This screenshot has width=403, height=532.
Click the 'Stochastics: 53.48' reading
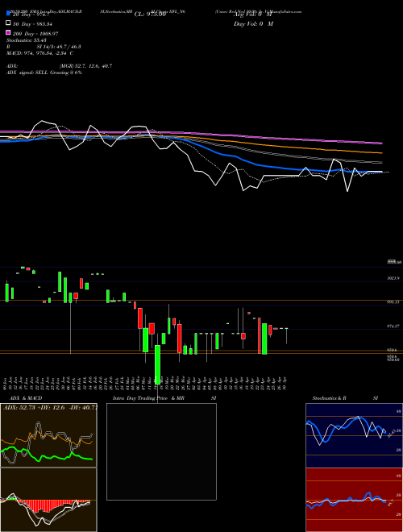26,40
